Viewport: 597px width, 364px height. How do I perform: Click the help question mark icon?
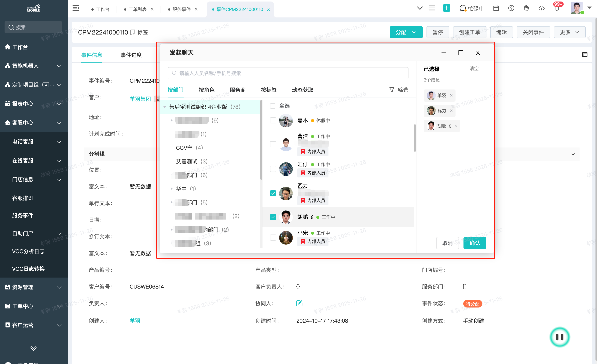[511, 8]
